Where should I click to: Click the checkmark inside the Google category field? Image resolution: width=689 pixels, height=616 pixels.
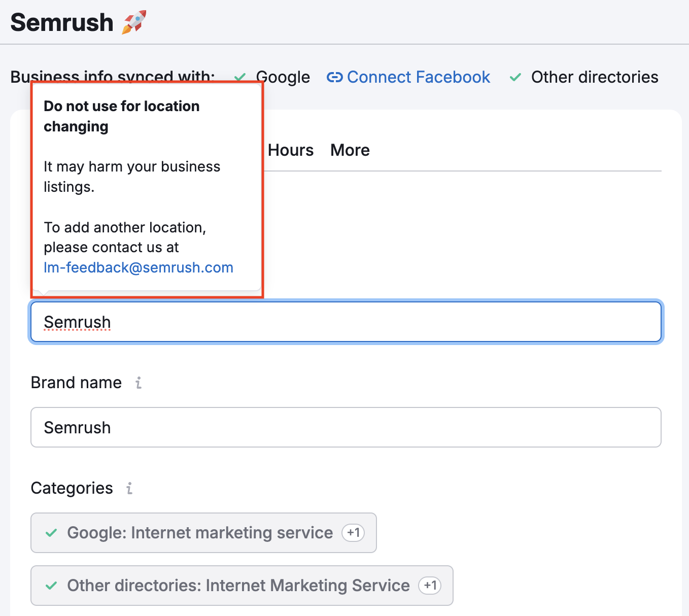(x=51, y=533)
